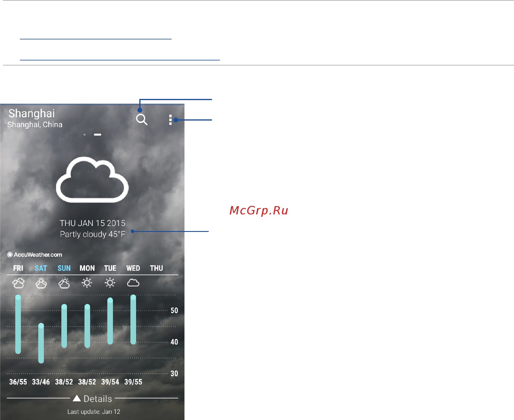514x420 pixels.
Task: Click Wednesday's temperature bar
Action: click(133, 320)
